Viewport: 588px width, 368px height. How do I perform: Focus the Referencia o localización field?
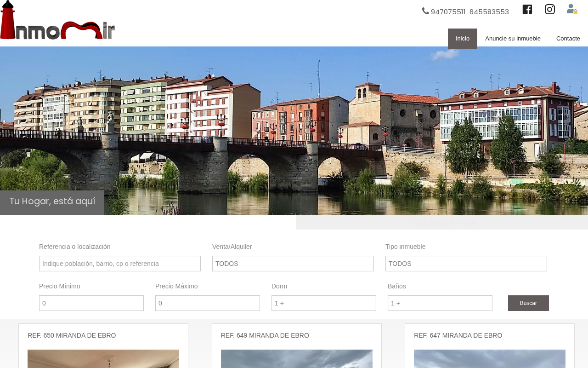120,264
